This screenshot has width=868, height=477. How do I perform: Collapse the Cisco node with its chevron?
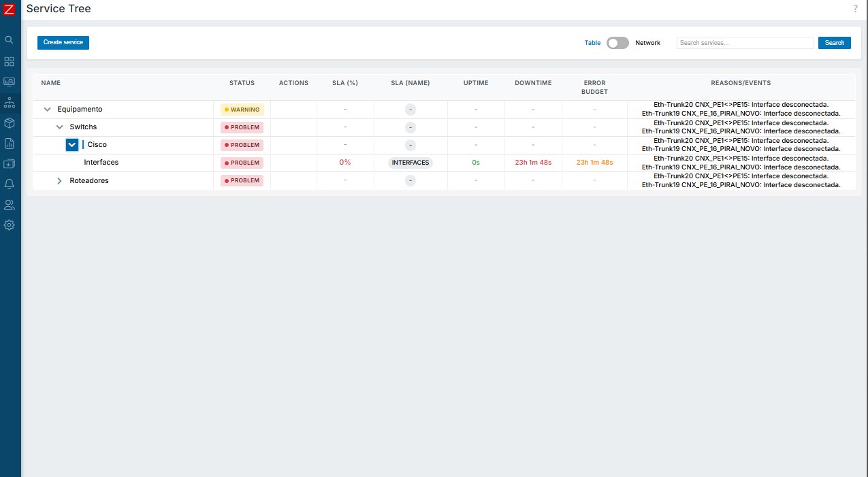72,145
